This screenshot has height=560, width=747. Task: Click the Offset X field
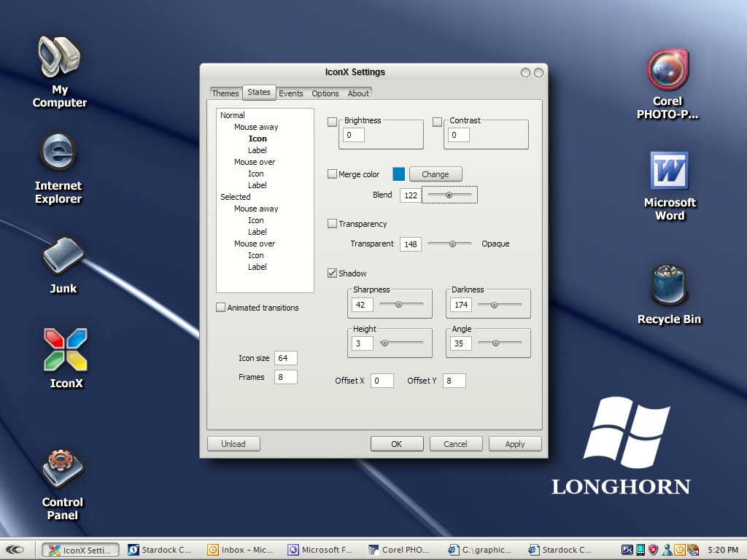(x=382, y=381)
